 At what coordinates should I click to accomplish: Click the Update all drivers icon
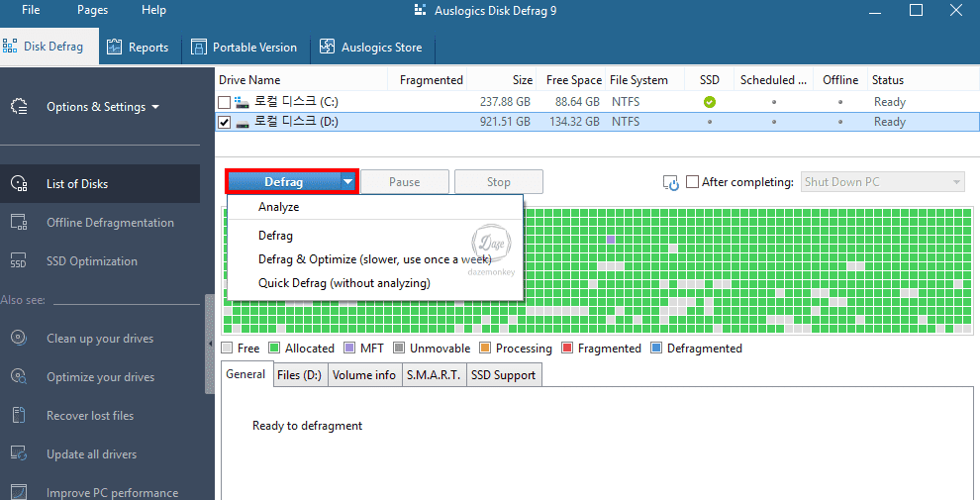[19, 454]
